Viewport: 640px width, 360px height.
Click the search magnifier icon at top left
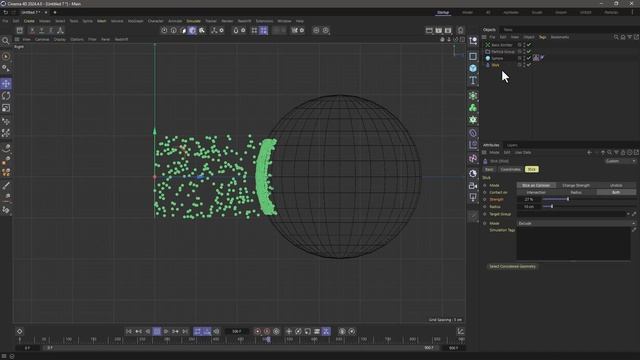(x=6, y=40)
